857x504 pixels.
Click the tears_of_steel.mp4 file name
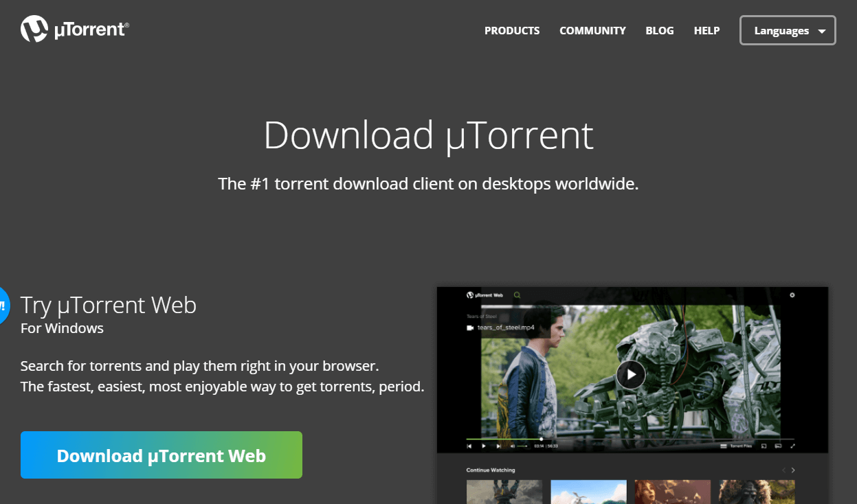505,328
